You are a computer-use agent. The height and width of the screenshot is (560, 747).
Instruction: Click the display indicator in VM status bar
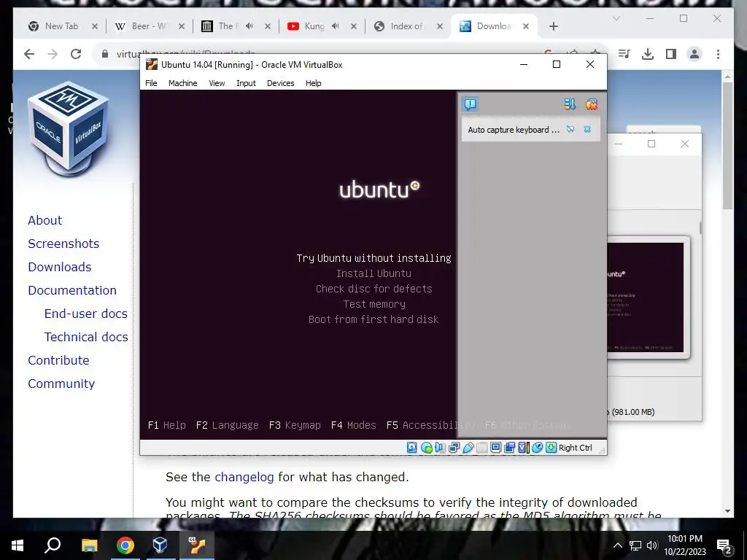(x=495, y=447)
